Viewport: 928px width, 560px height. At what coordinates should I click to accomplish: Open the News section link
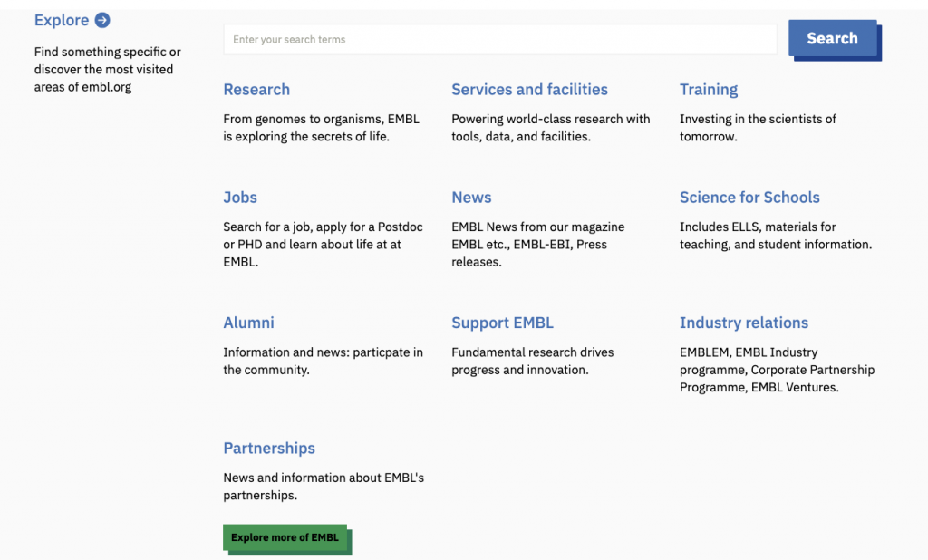pyautogui.click(x=471, y=198)
